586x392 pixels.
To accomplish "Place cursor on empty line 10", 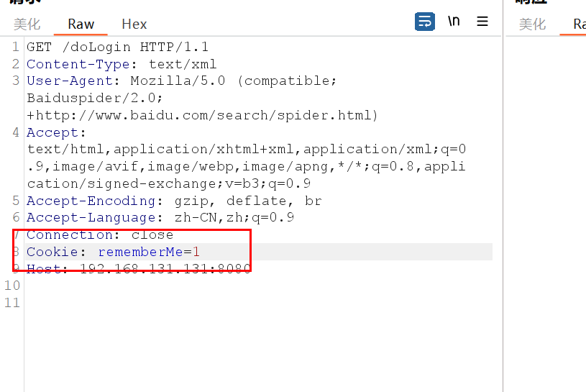I will pyautogui.click(x=258, y=286).
